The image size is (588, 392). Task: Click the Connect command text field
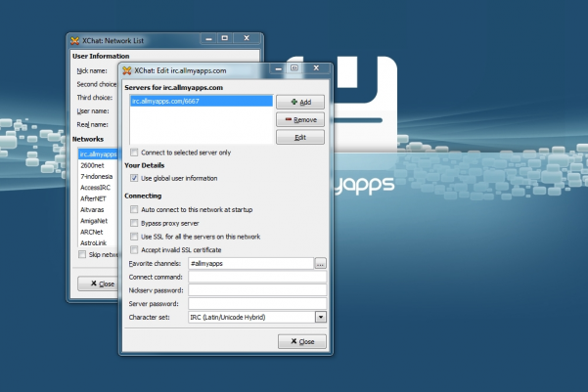[256, 278]
